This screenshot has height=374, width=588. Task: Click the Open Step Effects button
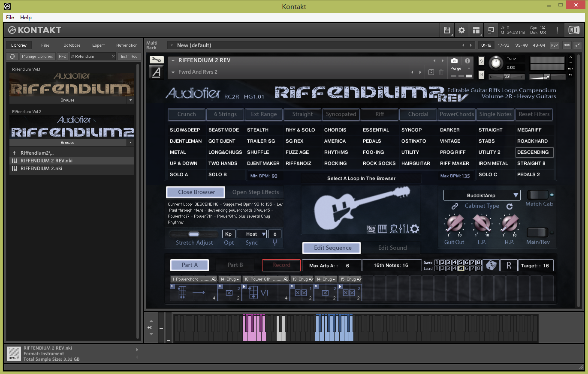point(256,192)
